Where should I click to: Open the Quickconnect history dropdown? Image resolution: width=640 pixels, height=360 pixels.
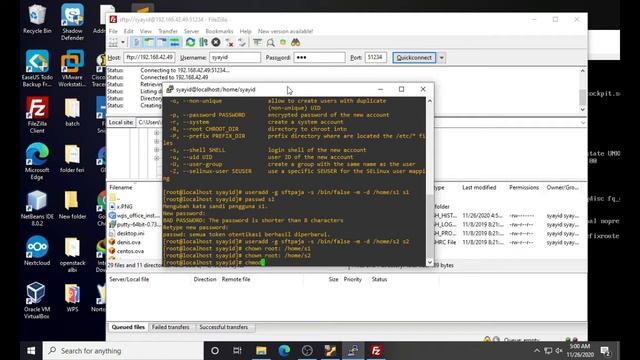[441, 58]
